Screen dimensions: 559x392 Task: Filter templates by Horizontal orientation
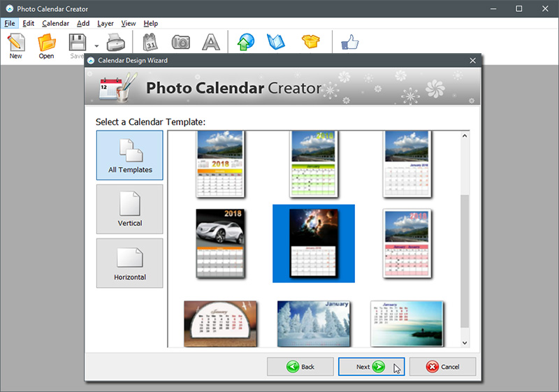[x=130, y=263]
